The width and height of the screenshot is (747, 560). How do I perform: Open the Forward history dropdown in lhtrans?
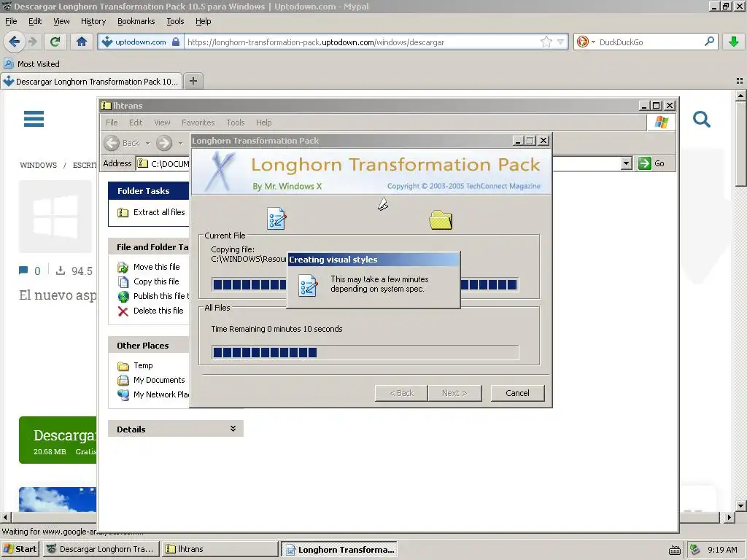pyautogui.click(x=181, y=143)
